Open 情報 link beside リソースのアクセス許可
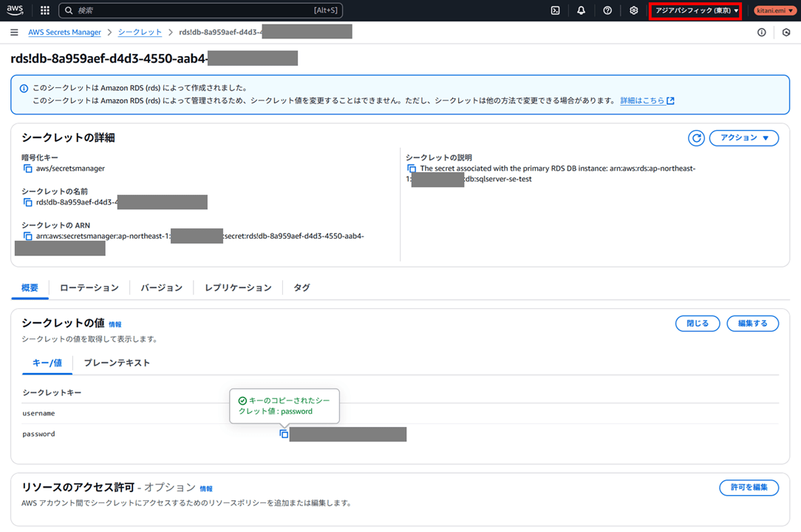801x532 pixels. (206, 488)
